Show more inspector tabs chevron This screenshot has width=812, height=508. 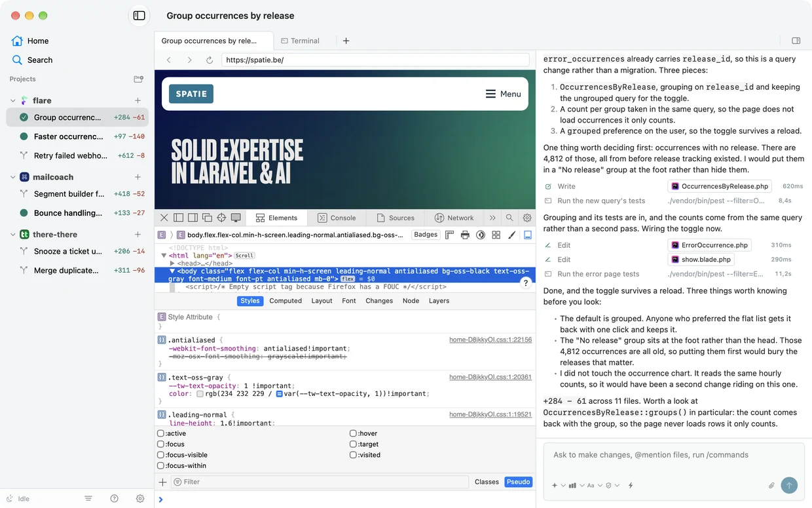(x=492, y=218)
